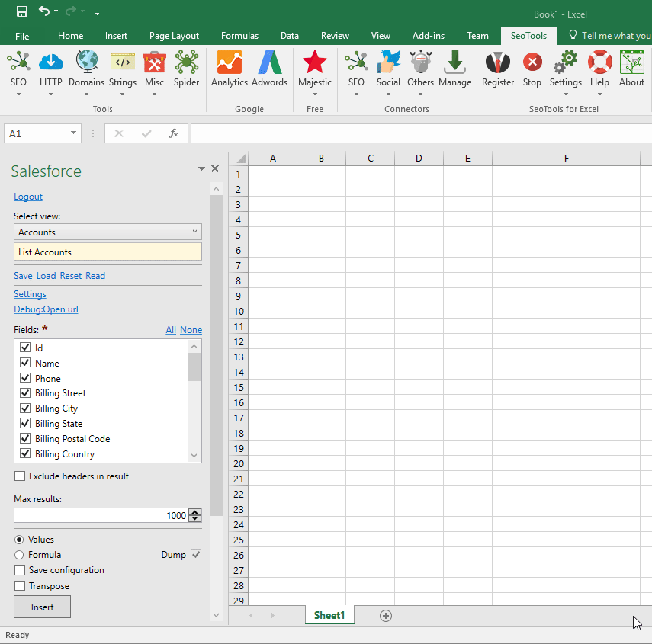Uncheck the Billing City field checkbox
Image resolution: width=652 pixels, height=644 pixels.
point(25,408)
